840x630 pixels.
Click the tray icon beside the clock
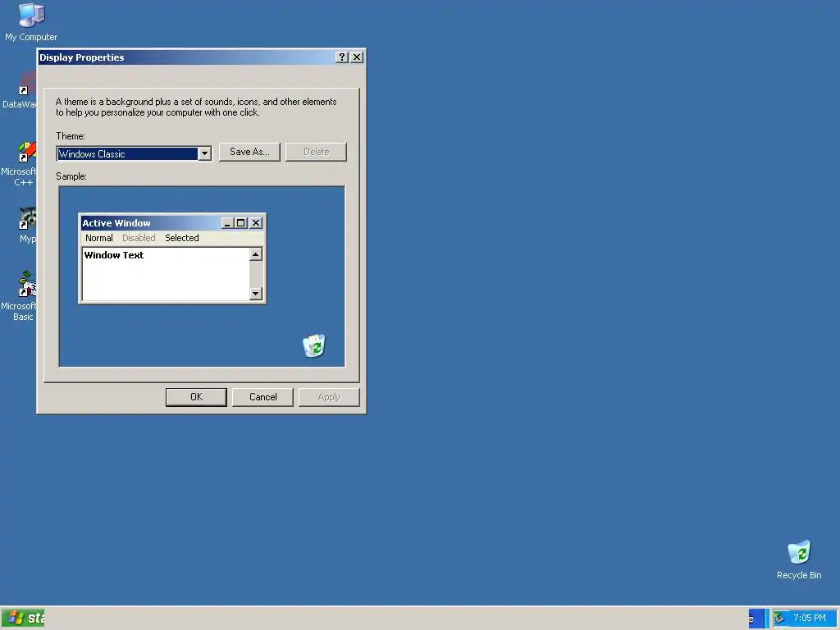(780, 619)
